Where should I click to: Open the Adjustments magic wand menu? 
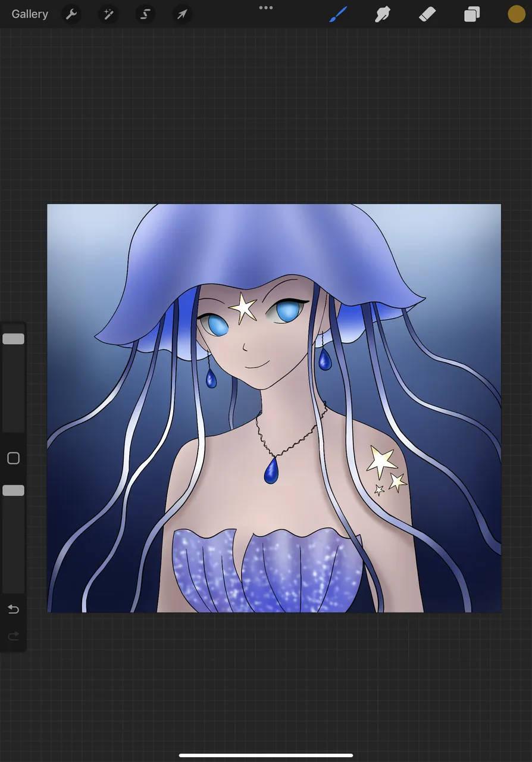coord(108,14)
